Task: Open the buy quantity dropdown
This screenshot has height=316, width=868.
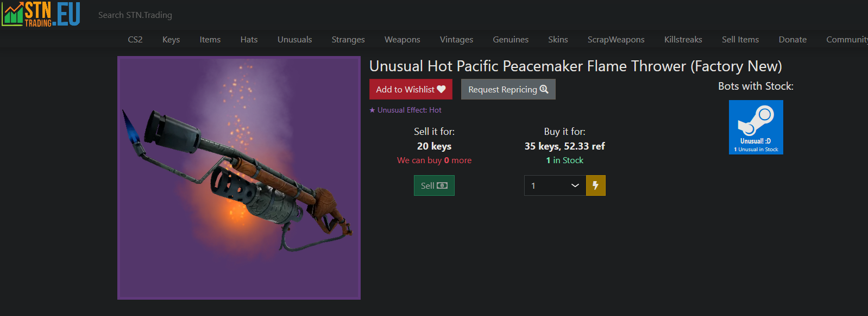Action: [x=555, y=185]
